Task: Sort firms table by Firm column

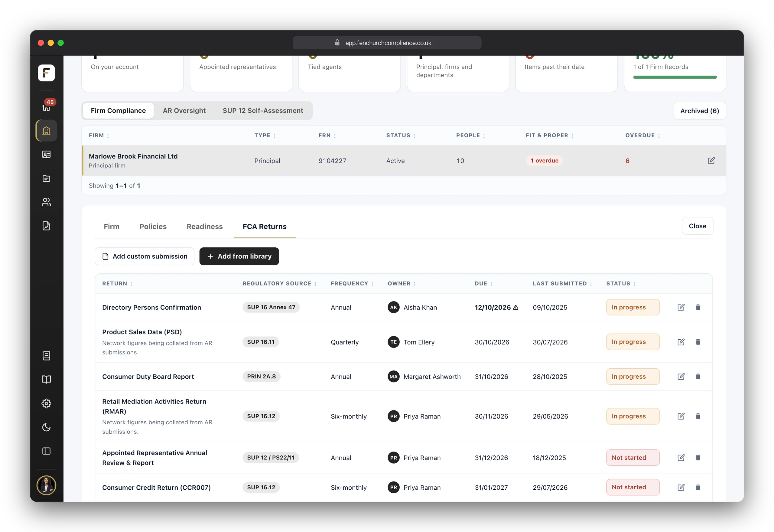Action: tap(99, 135)
